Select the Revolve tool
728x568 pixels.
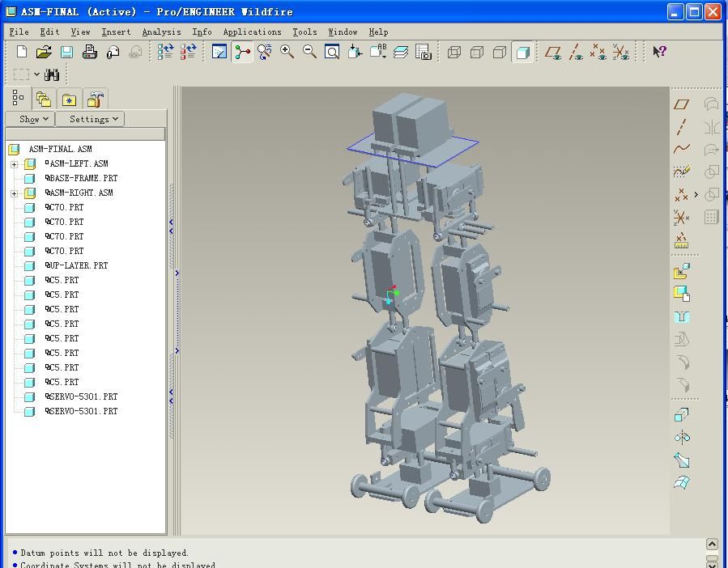click(x=682, y=437)
